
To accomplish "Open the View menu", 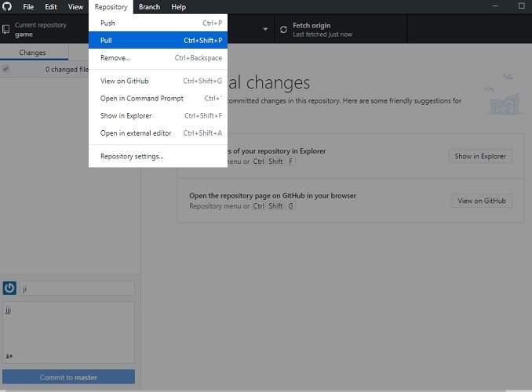I will point(75,7).
